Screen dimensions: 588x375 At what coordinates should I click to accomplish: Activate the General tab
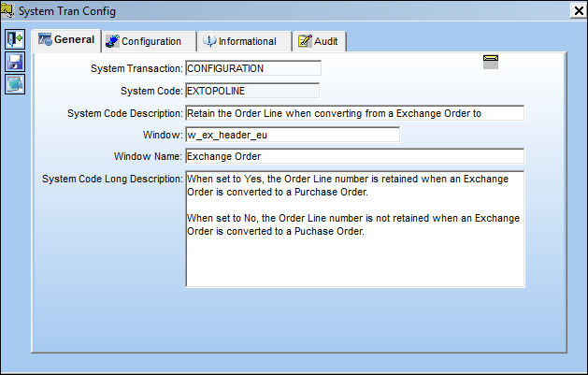point(66,40)
